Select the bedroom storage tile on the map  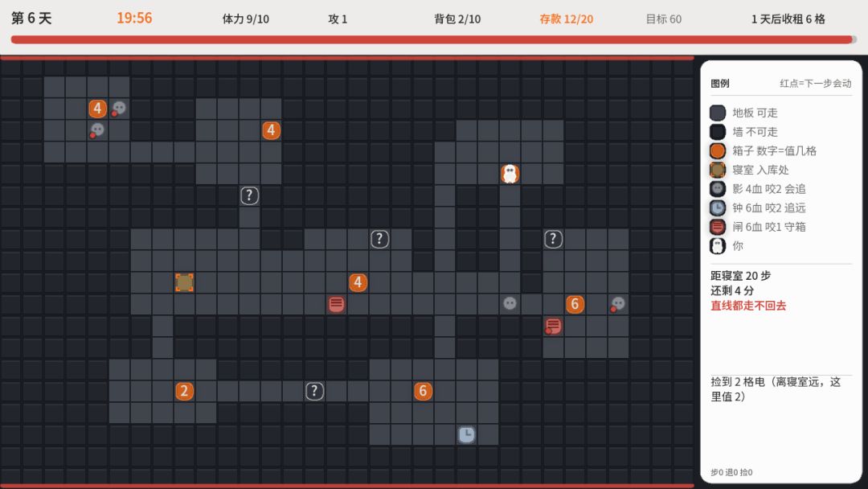(x=184, y=282)
